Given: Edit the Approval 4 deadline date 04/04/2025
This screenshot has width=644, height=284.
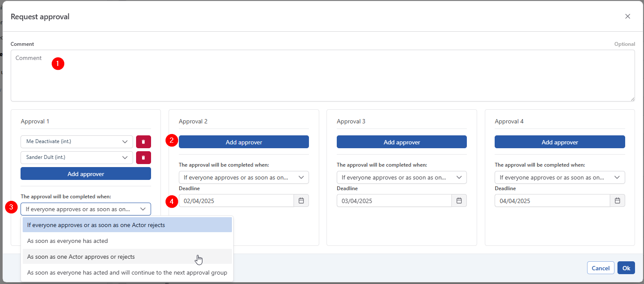Looking at the screenshot, I should (552, 200).
